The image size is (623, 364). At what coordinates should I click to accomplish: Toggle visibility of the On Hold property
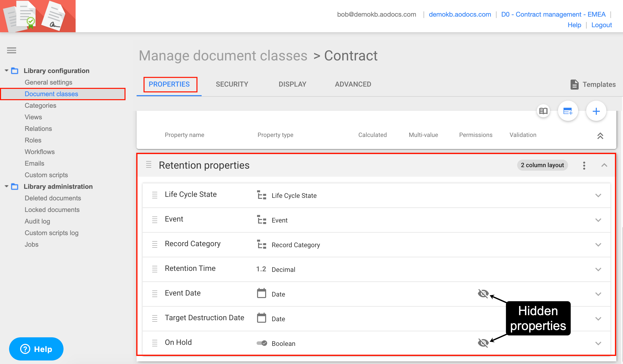coord(483,343)
